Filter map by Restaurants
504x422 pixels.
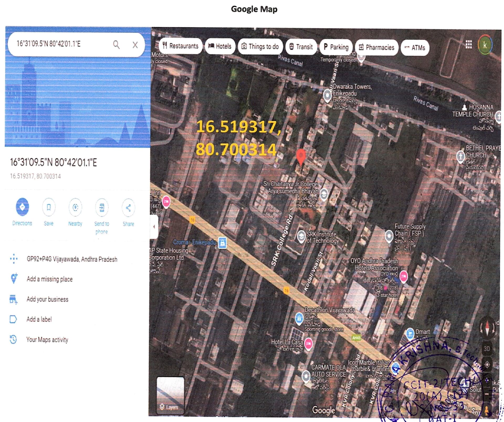(180, 46)
